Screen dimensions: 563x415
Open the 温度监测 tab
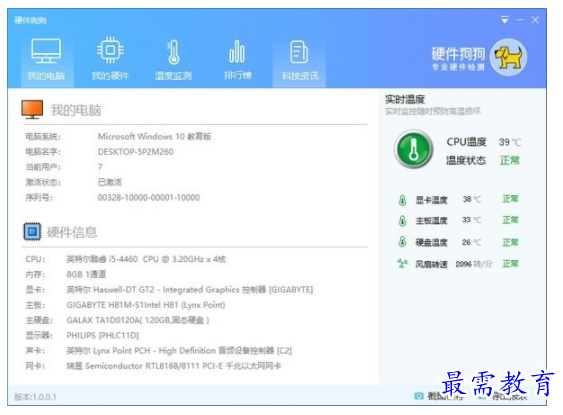[x=173, y=60]
